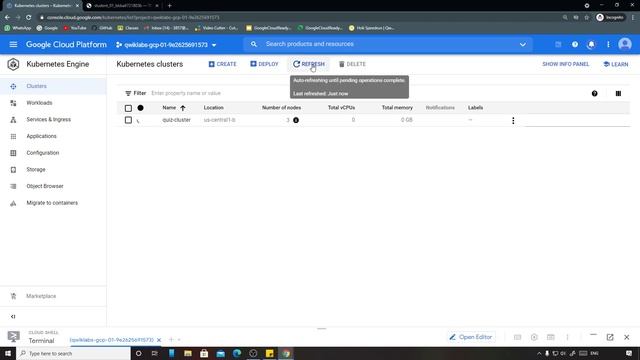
Task: Click the DELETE button
Action: click(x=352, y=64)
